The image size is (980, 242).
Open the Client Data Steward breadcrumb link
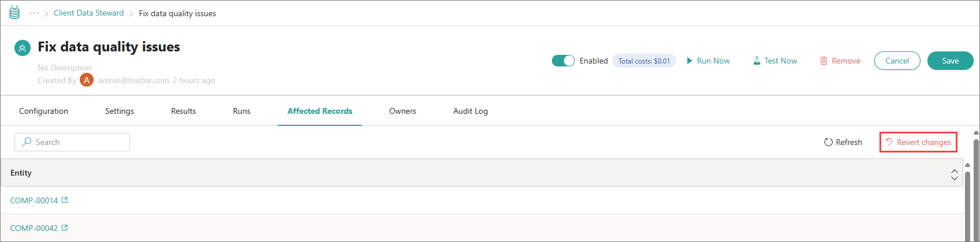88,13
